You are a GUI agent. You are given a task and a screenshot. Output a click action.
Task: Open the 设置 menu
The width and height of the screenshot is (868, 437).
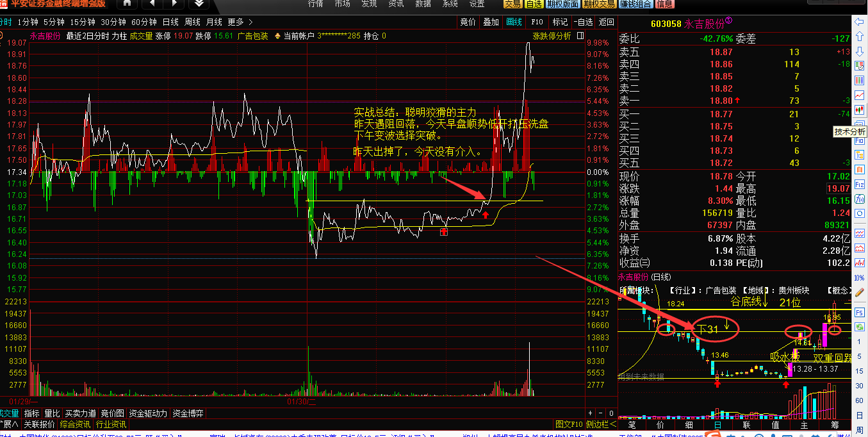tap(477, 4)
